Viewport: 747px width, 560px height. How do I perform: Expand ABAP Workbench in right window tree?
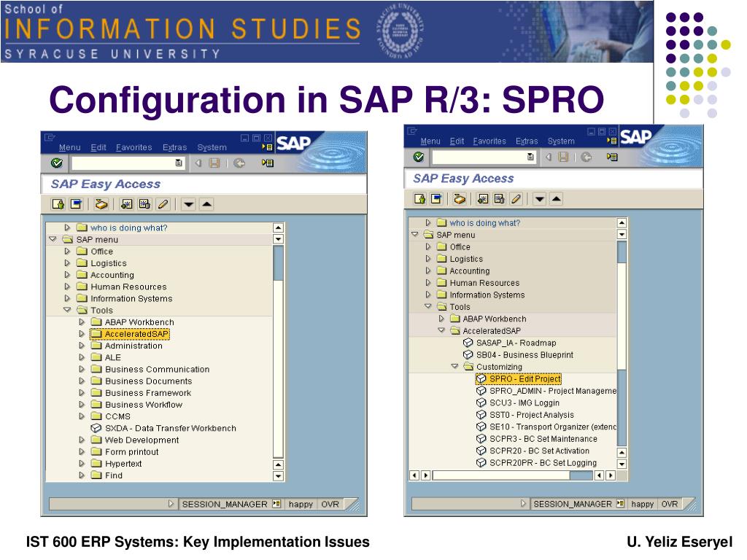(x=441, y=318)
